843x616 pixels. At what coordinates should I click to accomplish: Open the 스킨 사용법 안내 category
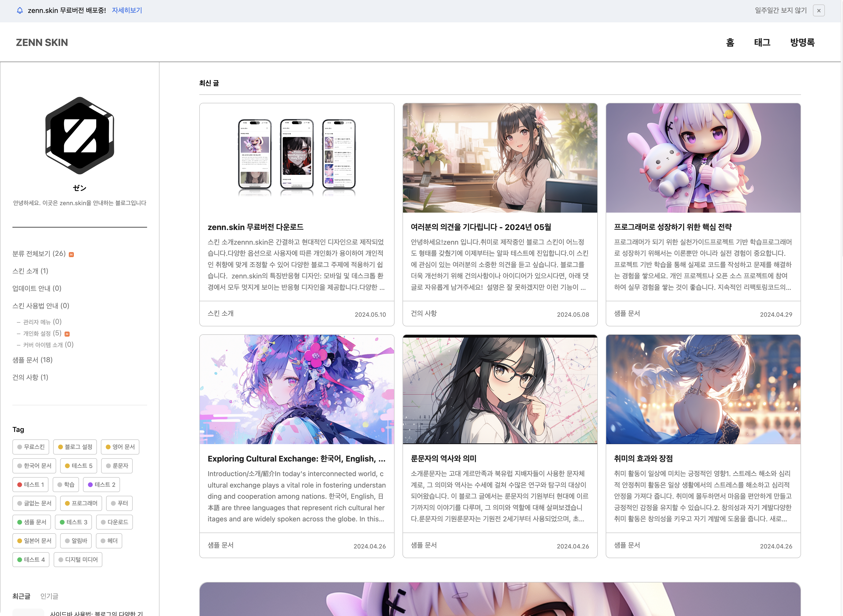click(41, 306)
